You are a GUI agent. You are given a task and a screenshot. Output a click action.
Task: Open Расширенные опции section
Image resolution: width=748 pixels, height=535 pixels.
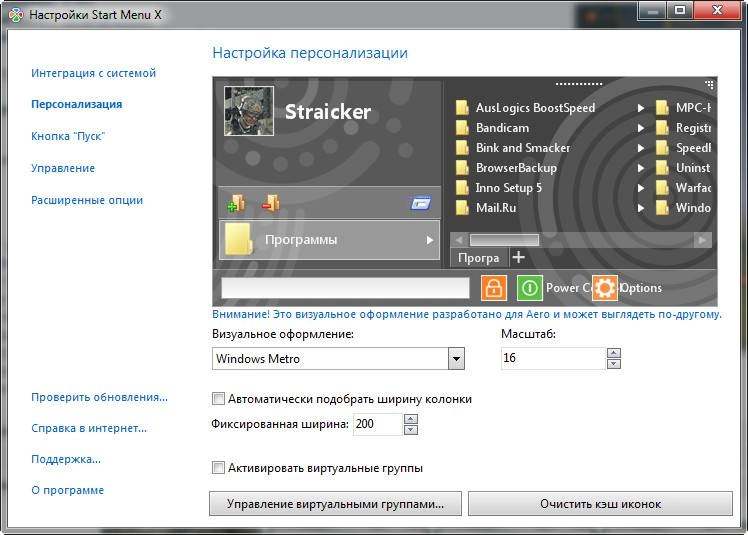click(87, 200)
